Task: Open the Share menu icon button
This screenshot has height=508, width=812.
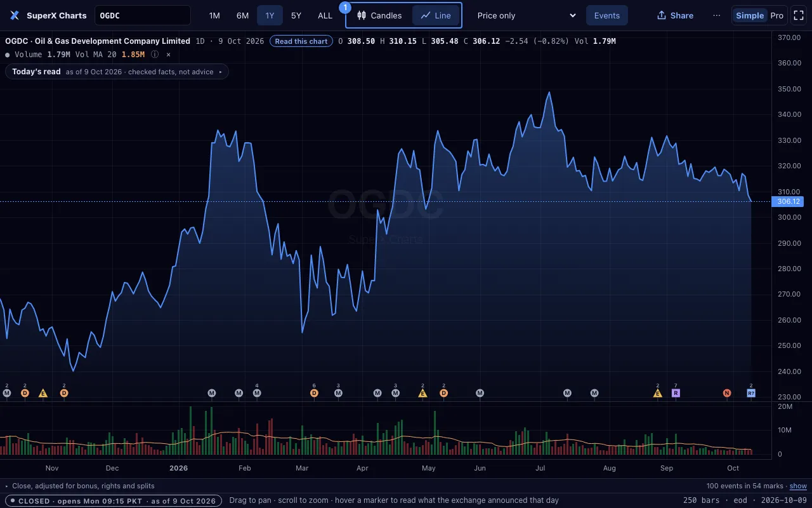Action: (675, 15)
